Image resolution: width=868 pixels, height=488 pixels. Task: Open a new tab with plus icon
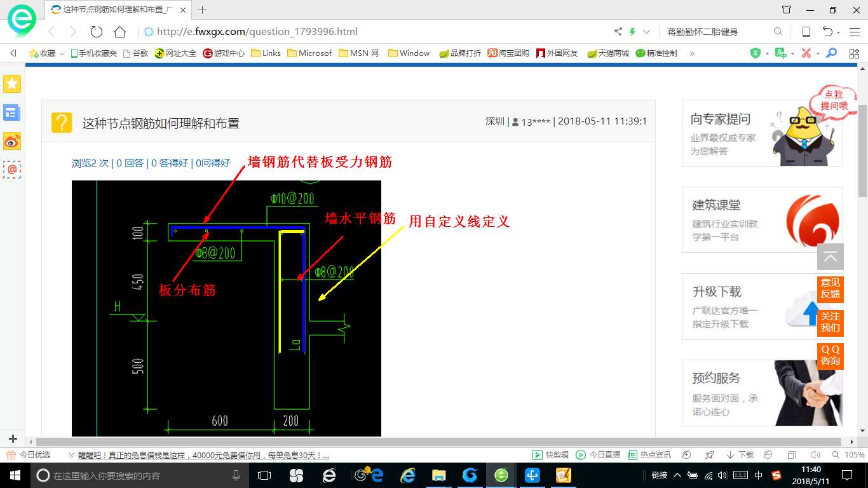click(203, 10)
